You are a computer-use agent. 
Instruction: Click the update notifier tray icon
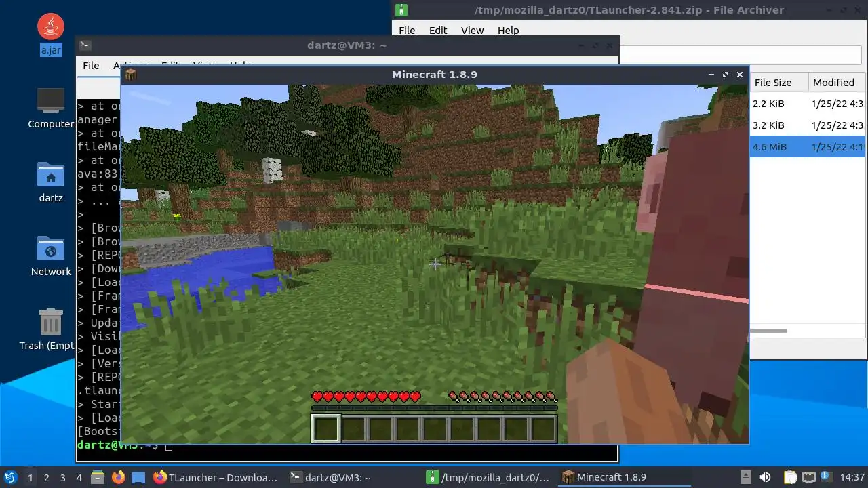click(826, 477)
